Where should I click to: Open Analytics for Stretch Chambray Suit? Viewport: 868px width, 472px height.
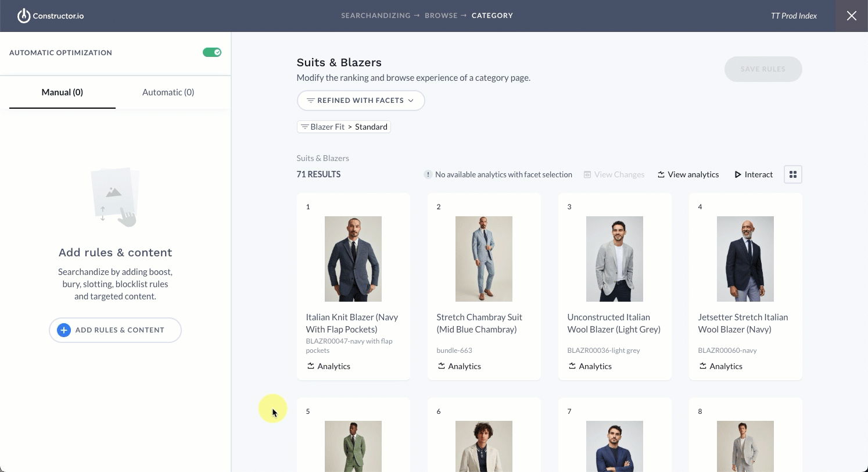pyautogui.click(x=460, y=366)
